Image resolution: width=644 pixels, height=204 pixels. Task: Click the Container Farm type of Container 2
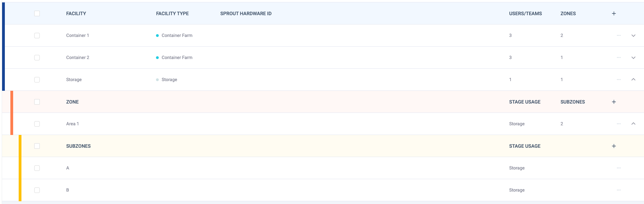(x=177, y=58)
